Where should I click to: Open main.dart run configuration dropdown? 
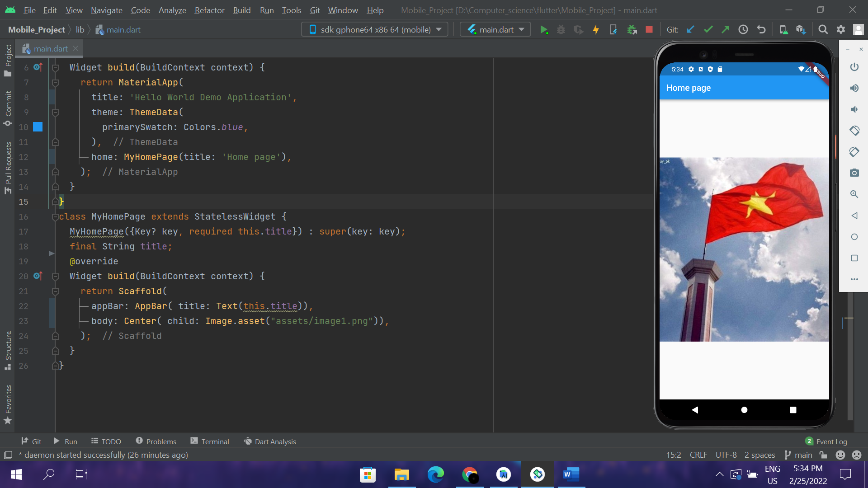tap(495, 30)
